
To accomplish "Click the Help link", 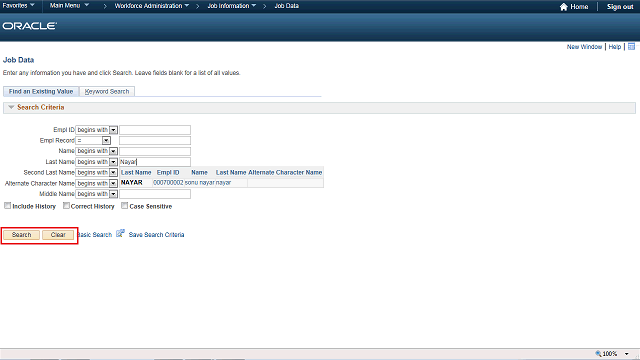I will (615, 47).
